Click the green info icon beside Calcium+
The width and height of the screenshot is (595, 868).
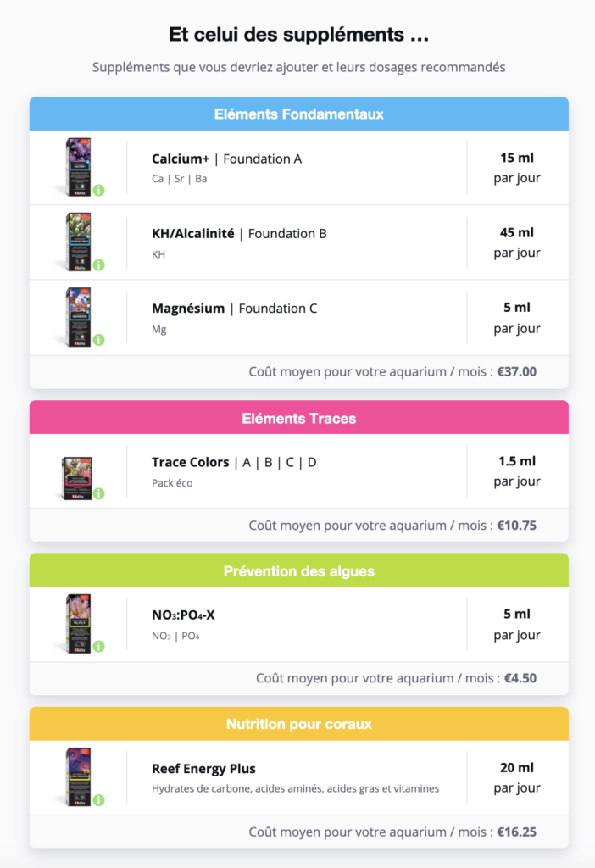coord(98,190)
